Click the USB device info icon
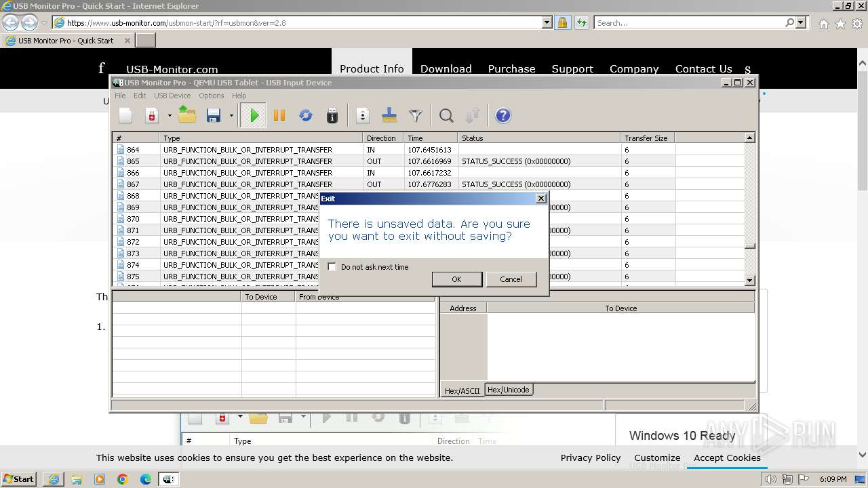This screenshot has height=488, width=868. pyautogui.click(x=332, y=116)
